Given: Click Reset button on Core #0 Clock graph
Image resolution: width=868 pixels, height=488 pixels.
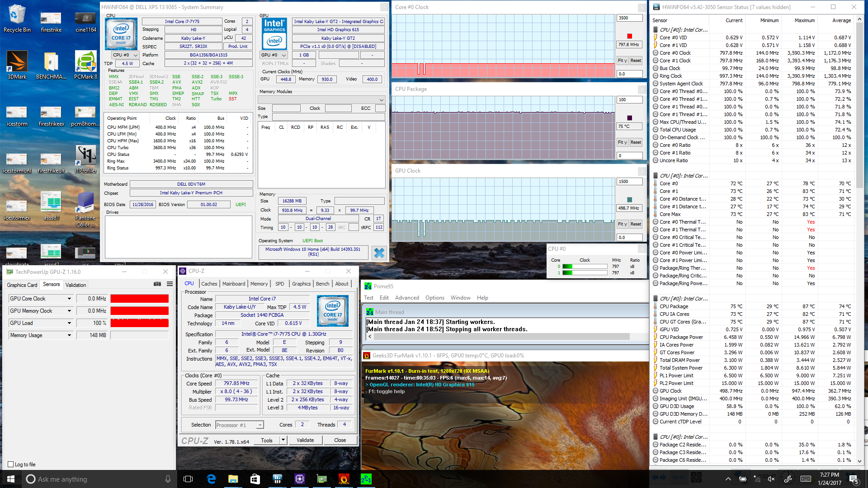Looking at the screenshot, I should pos(636,61).
